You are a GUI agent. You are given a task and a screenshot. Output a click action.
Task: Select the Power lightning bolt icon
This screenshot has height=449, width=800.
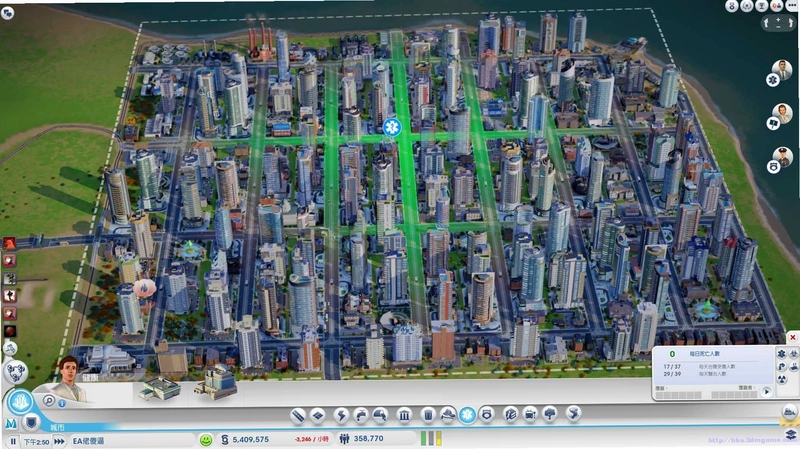341,415
